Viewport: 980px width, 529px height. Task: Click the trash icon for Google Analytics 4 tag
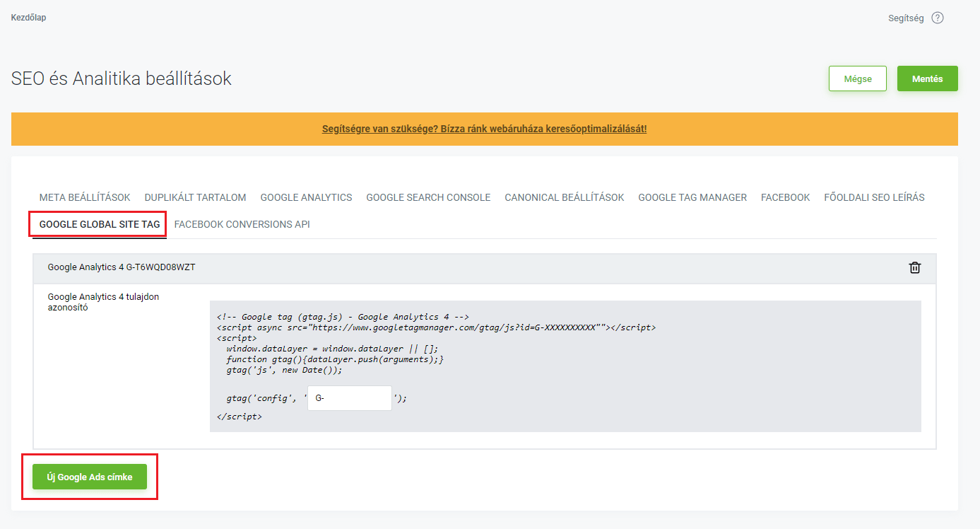915,267
